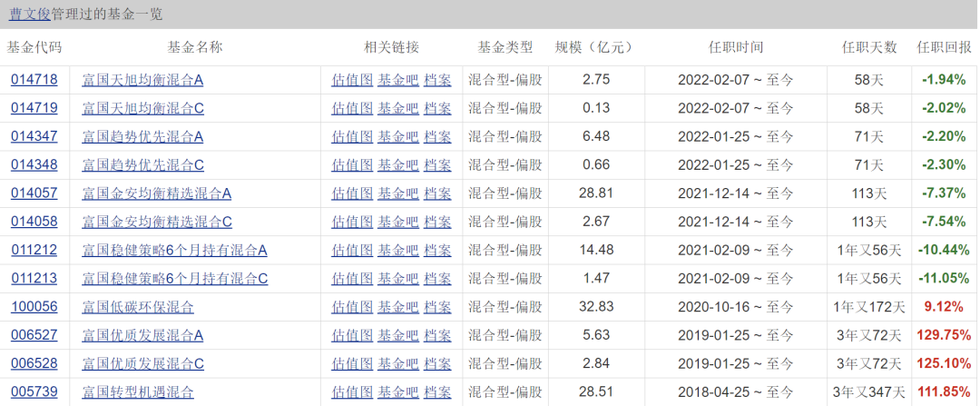Click the 基金类型 column header
980x406 pixels.
point(505,47)
